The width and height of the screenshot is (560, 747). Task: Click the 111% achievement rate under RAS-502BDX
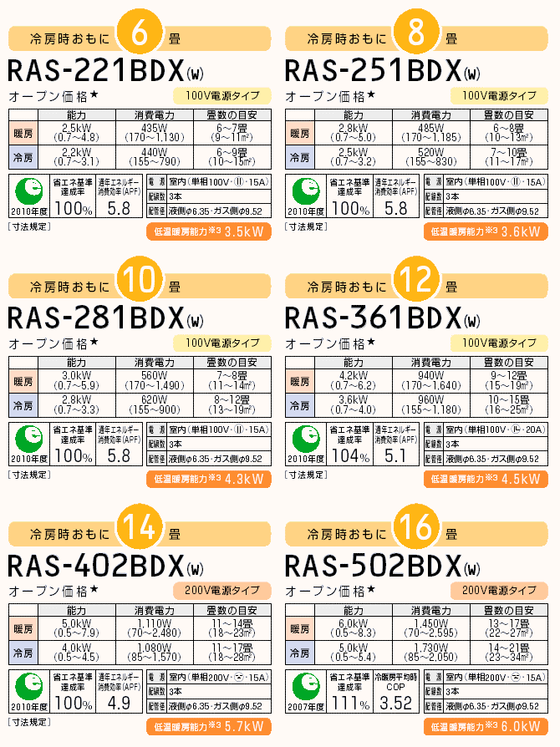[x=350, y=704]
